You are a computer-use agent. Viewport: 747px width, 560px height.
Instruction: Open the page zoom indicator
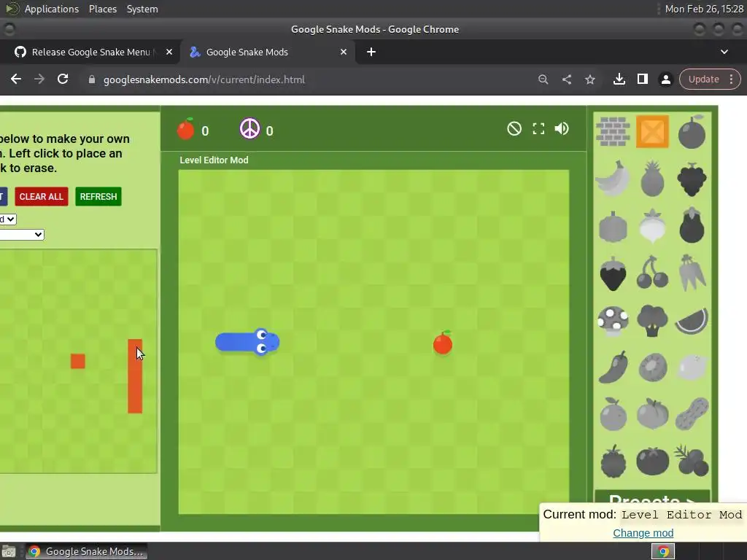coord(543,79)
